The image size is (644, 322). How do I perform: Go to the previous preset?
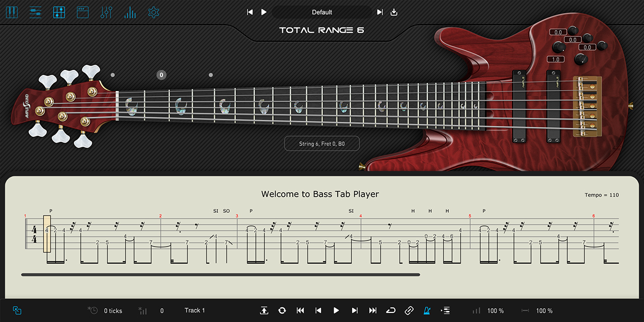[x=250, y=12]
